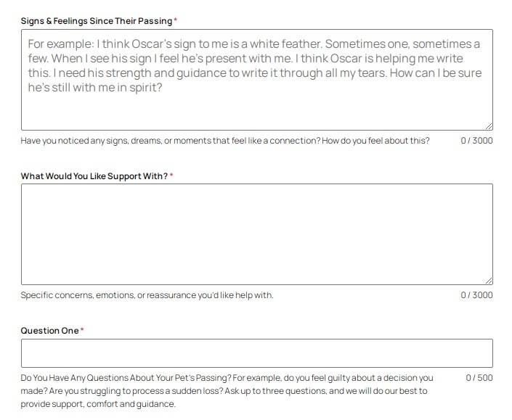Click the 'Specific concerns, emotions' helper text
Screen dimensions: 512x420
pyautogui.click(x=147, y=295)
